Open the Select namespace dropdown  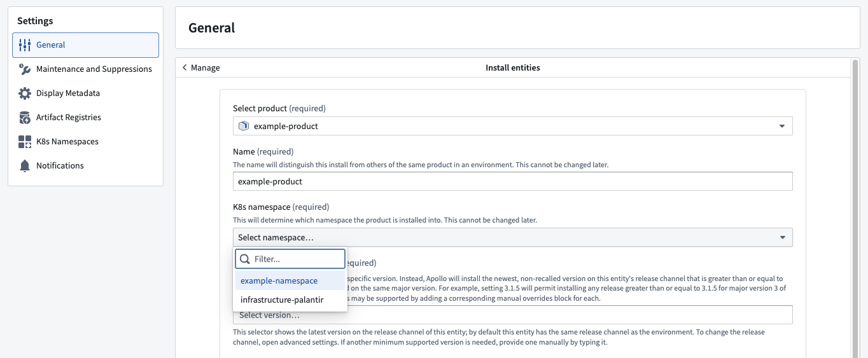pyautogui.click(x=513, y=237)
